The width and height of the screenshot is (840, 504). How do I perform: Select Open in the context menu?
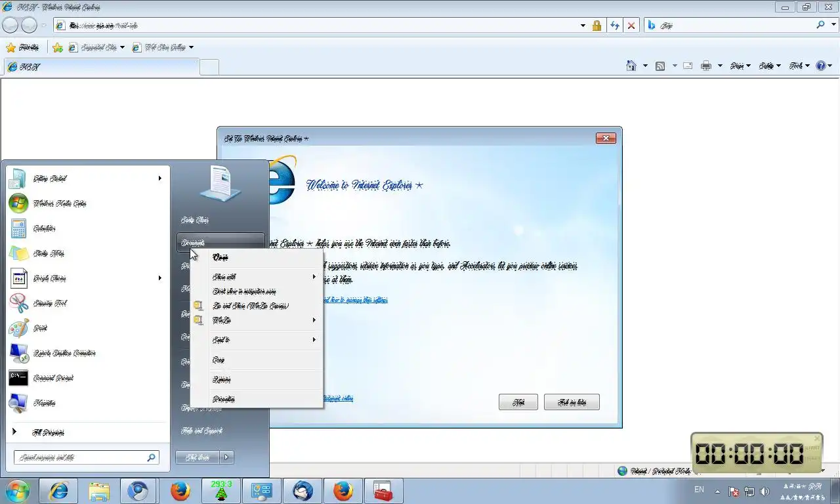257,257
